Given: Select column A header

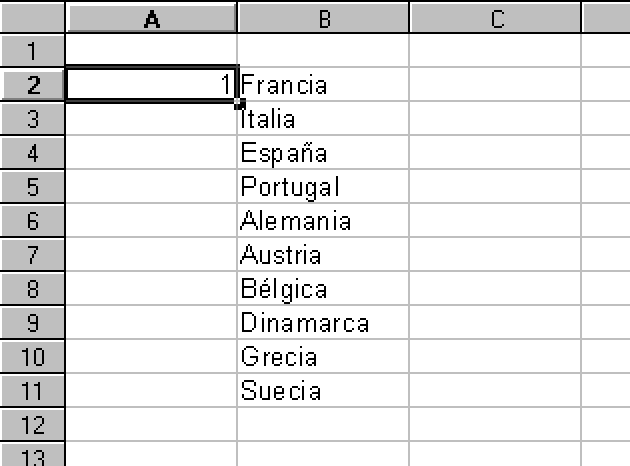Looking at the screenshot, I should tap(151, 18).
